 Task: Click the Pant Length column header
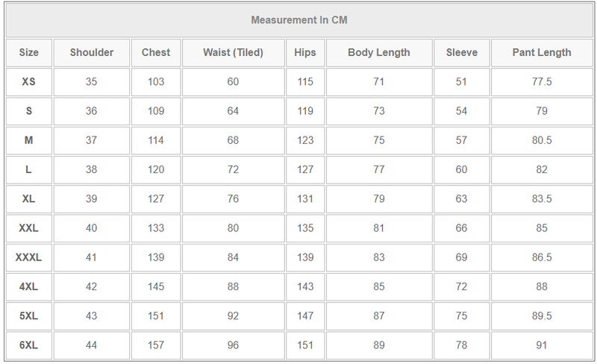tap(542, 53)
